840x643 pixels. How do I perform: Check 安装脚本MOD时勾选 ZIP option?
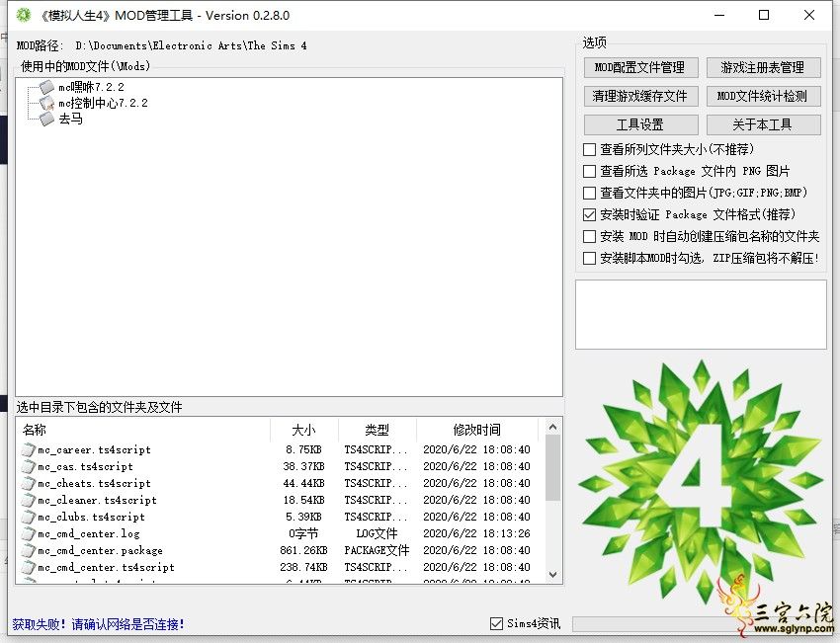pyautogui.click(x=589, y=258)
